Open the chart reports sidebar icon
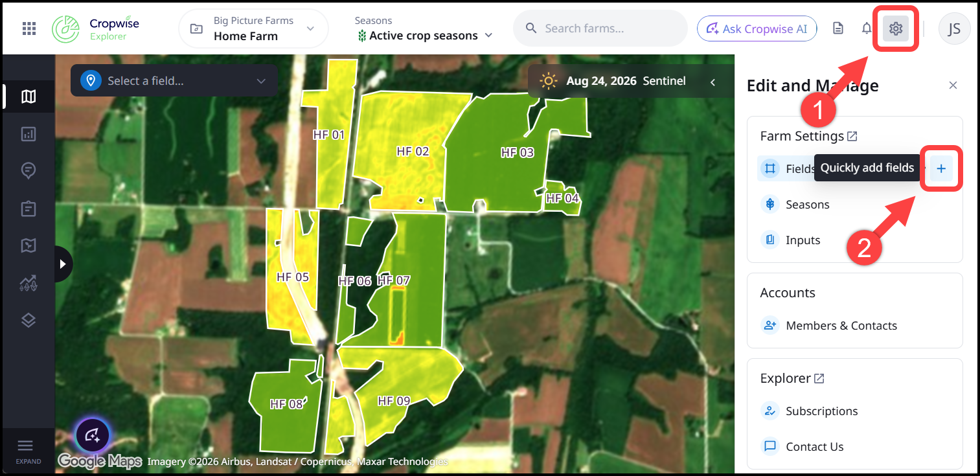 click(x=28, y=134)
